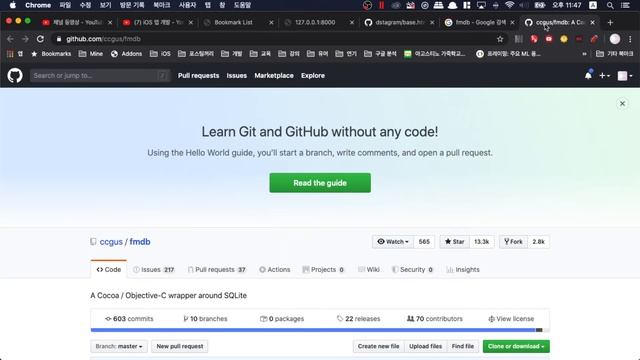Open Spotlight search magnifier icon
The height and width of the screenshot is (360, 640).
point(610,5)
